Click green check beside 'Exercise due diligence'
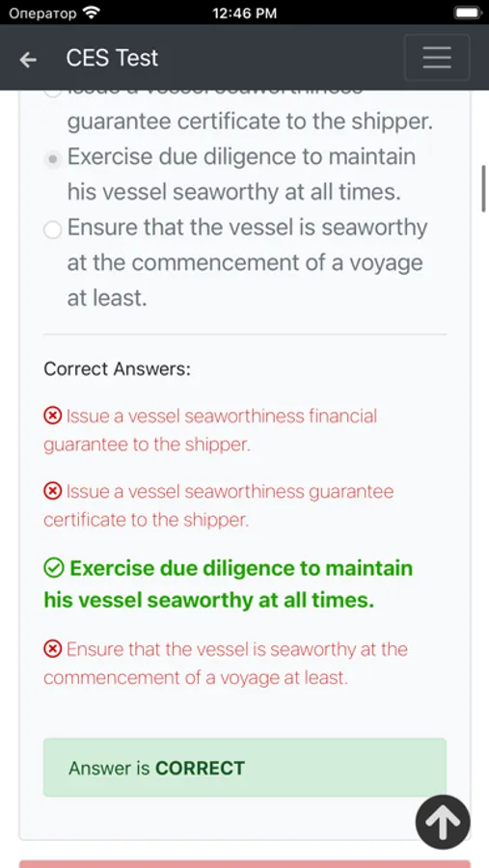The width and height of the screenshot is (489, 868). tap(54, 568)
